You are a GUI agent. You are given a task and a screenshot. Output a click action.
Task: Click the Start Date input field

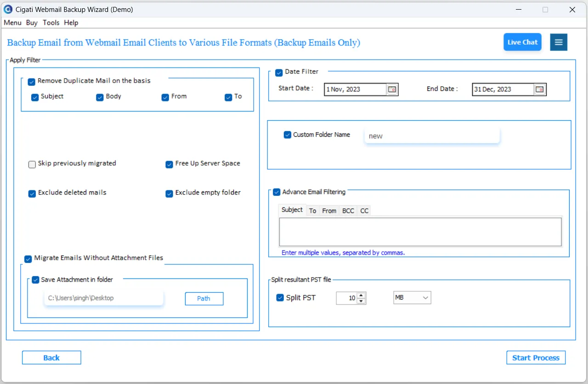coord(356,89)
